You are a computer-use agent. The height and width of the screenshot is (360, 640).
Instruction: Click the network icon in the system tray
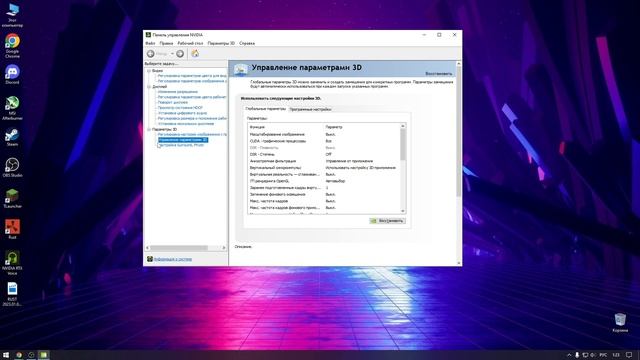[585, 355]
